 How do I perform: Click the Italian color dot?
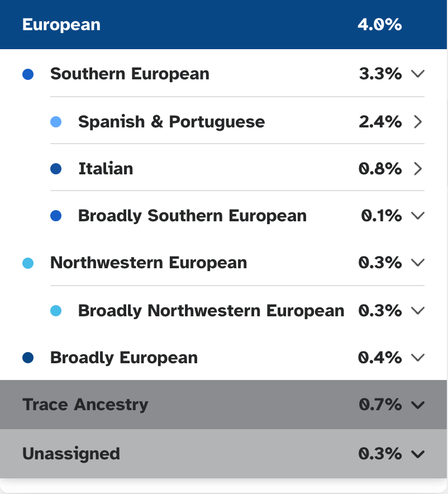click(x=56, y=169)
